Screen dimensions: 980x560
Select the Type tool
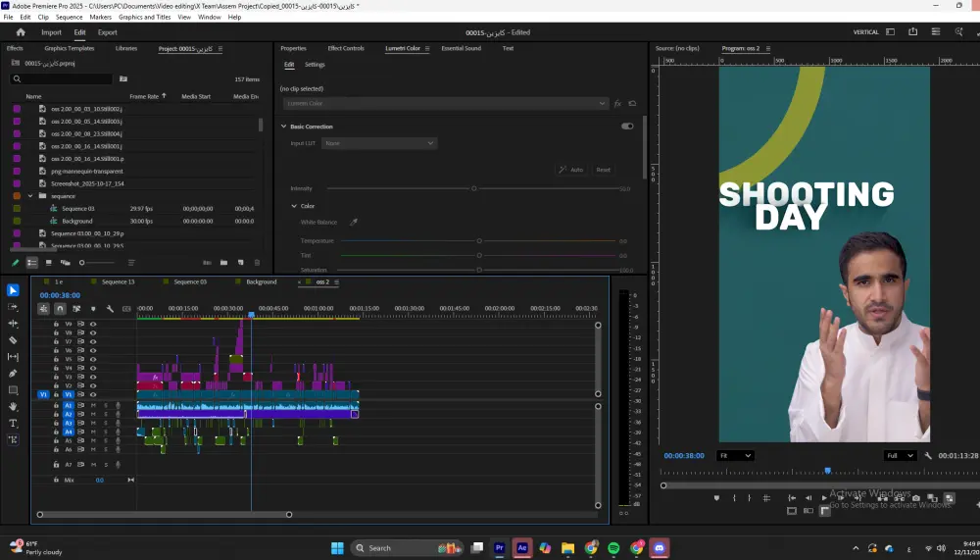point(13,423)
